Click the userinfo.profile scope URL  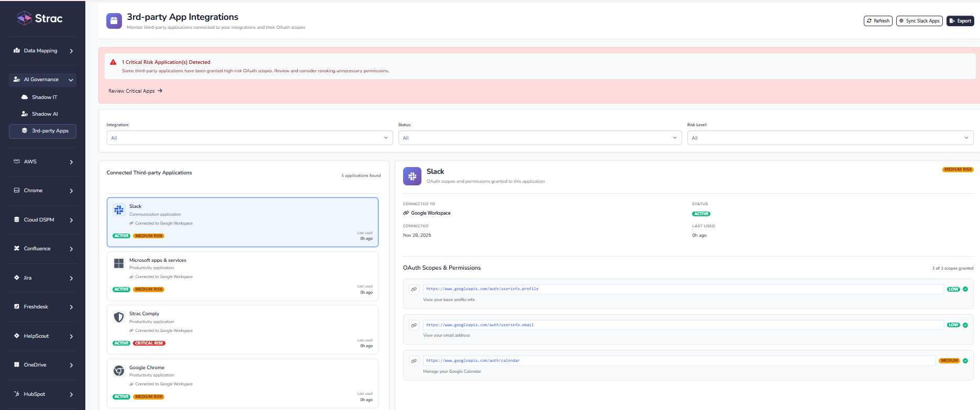pos(482,289)
